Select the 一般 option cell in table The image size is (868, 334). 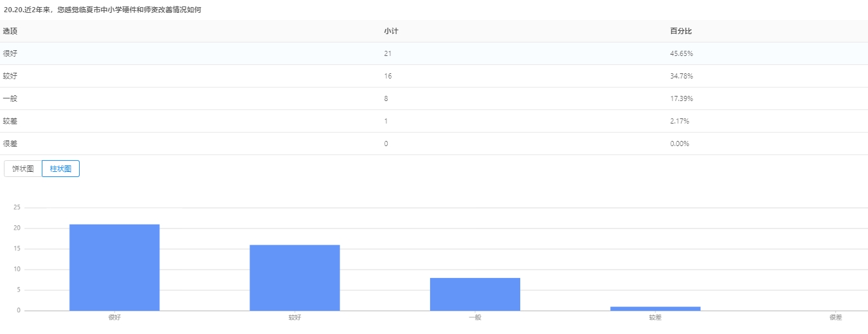click(x=10, y=98)
